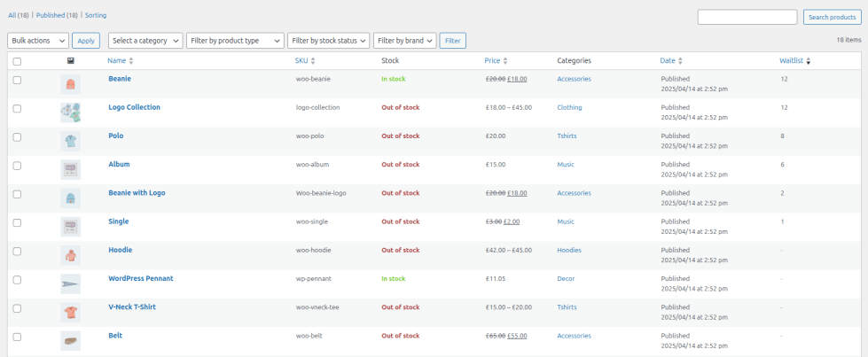The width and height of the screenshot is (868, 357).
Task: Switch to the Published view tab
Action: click(x=57, y=15)
